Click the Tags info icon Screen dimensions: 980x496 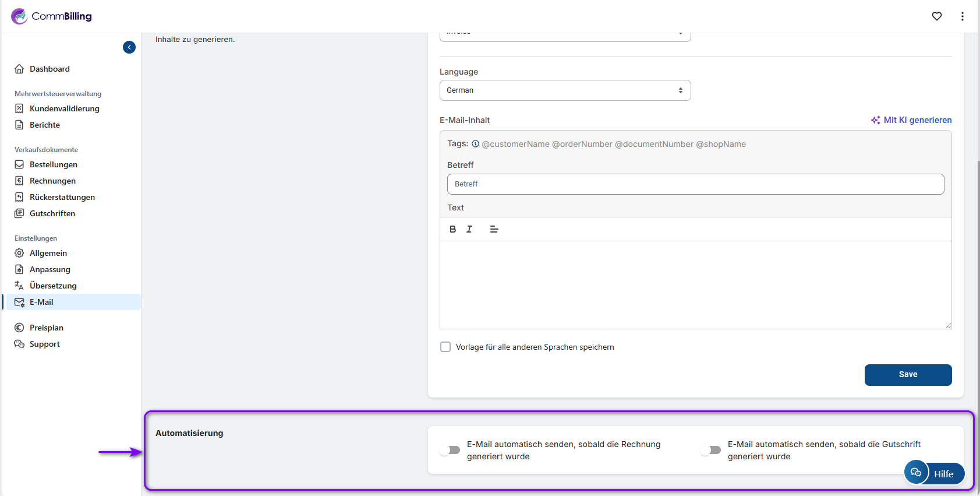[475, 144]
